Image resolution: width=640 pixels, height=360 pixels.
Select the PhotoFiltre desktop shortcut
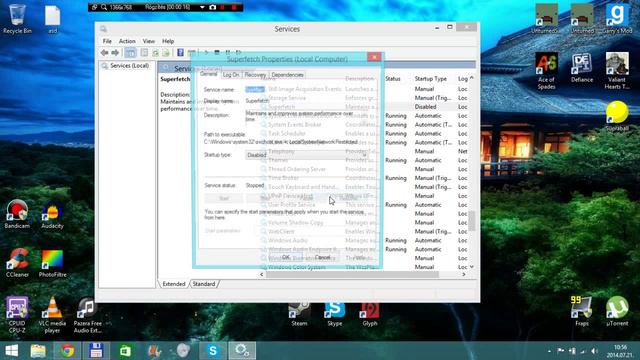tap(52, 263)
